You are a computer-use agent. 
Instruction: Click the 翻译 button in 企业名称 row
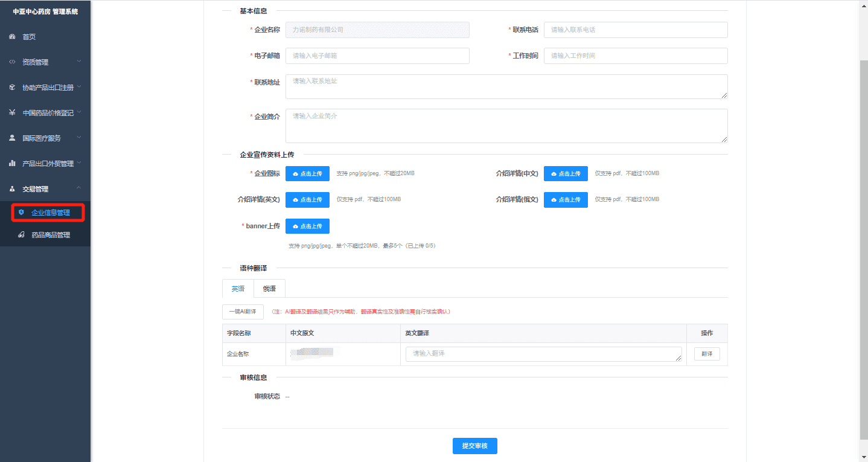pos(707,354)
